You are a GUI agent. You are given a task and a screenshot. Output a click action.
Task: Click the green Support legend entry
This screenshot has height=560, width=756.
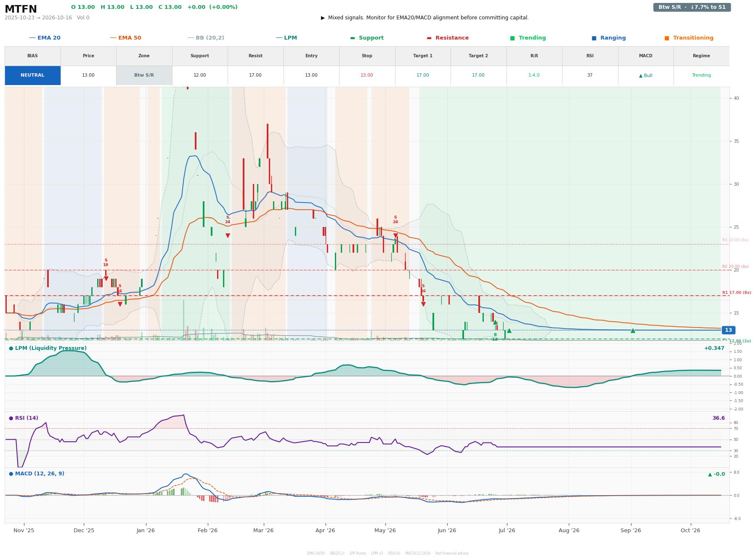[x=367, y=38]
